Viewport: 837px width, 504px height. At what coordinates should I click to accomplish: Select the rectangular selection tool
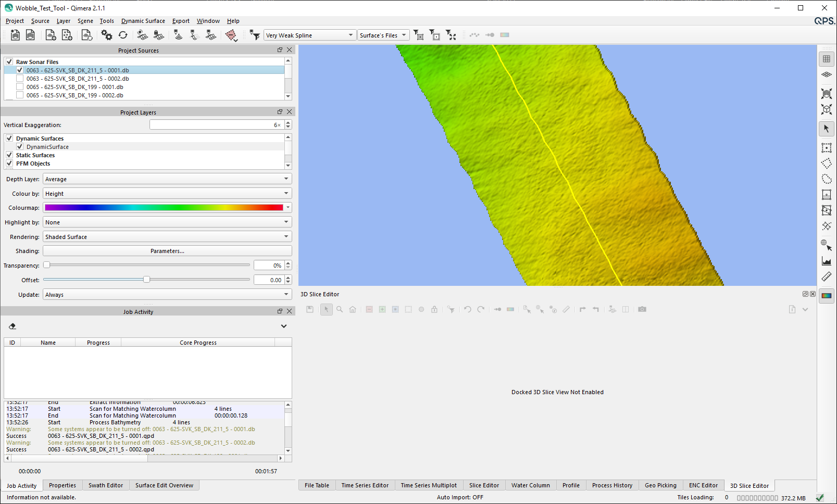827,148
